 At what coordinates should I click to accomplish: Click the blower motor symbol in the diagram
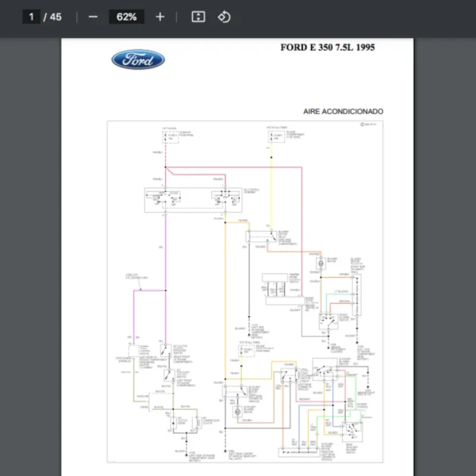pos(321,261)
